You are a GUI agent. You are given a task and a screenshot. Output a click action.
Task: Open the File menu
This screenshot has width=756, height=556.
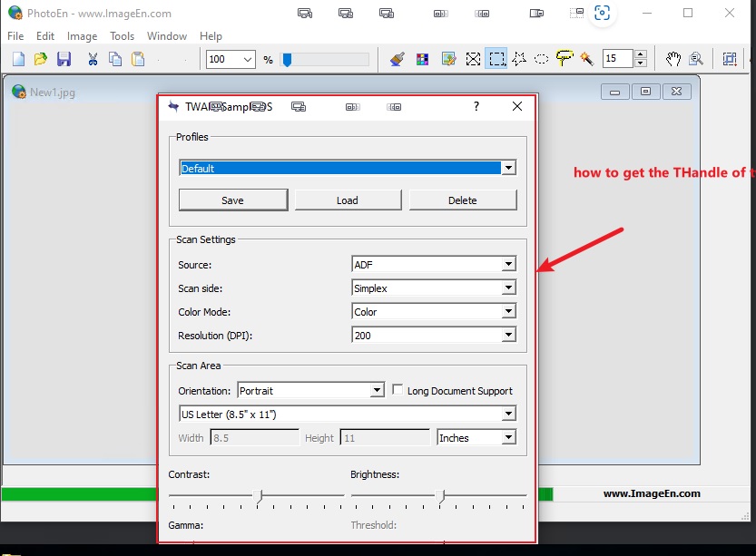[15, 36]
